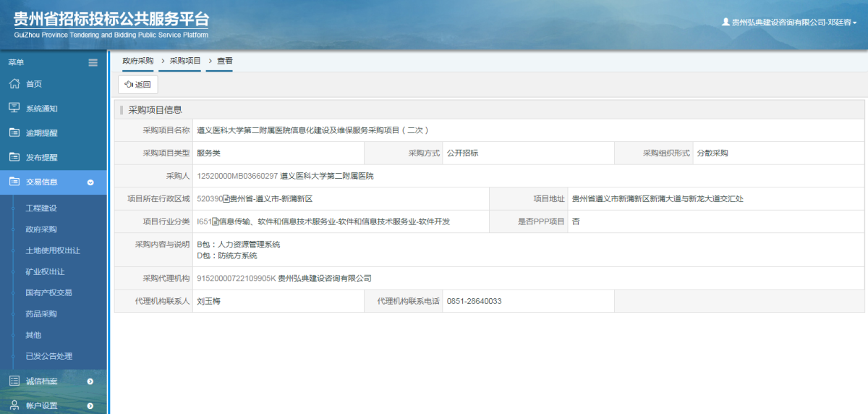
Task: Click phone number 0851-28640033
Action: click(475, 301)
